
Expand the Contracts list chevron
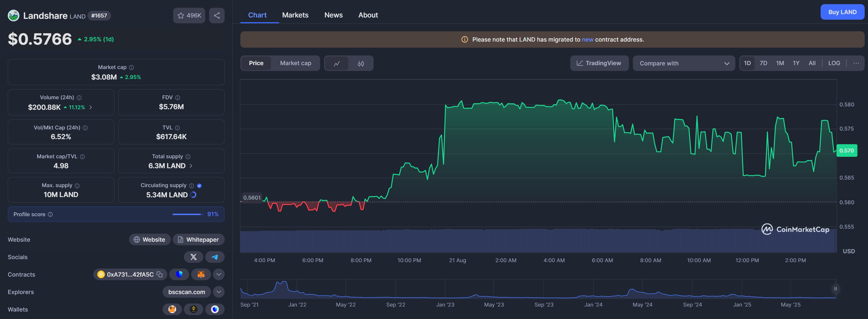[x=219, y=274]
